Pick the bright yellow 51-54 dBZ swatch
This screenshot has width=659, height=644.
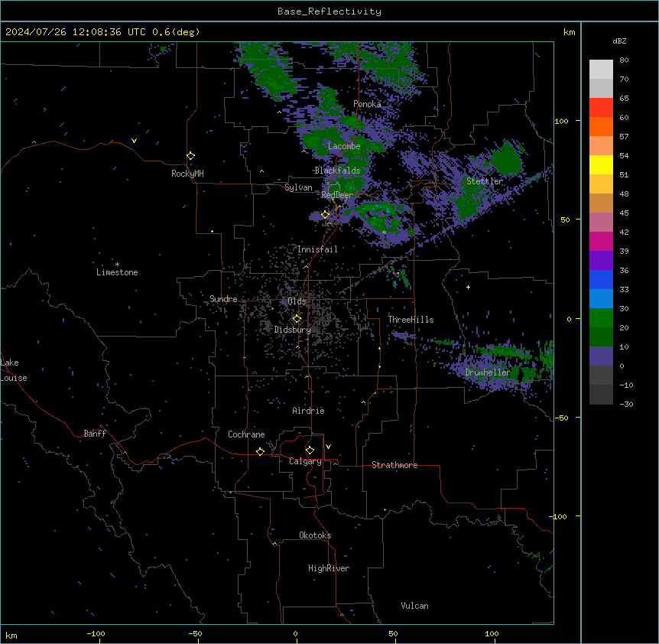(601, 165)
